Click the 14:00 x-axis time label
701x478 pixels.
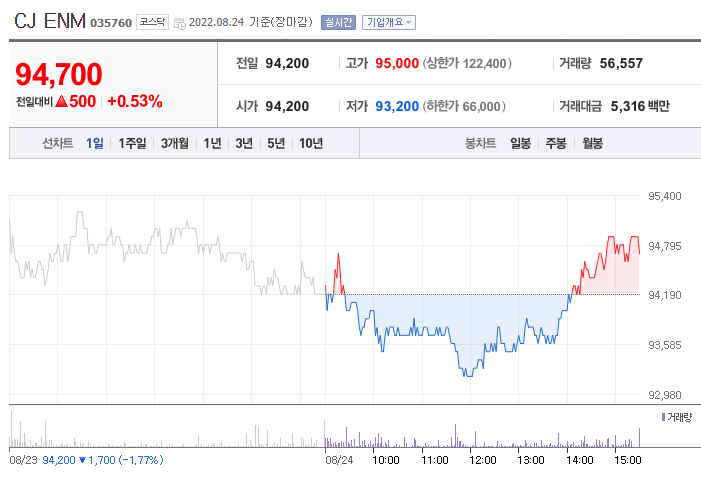click(x=580, y=460)
